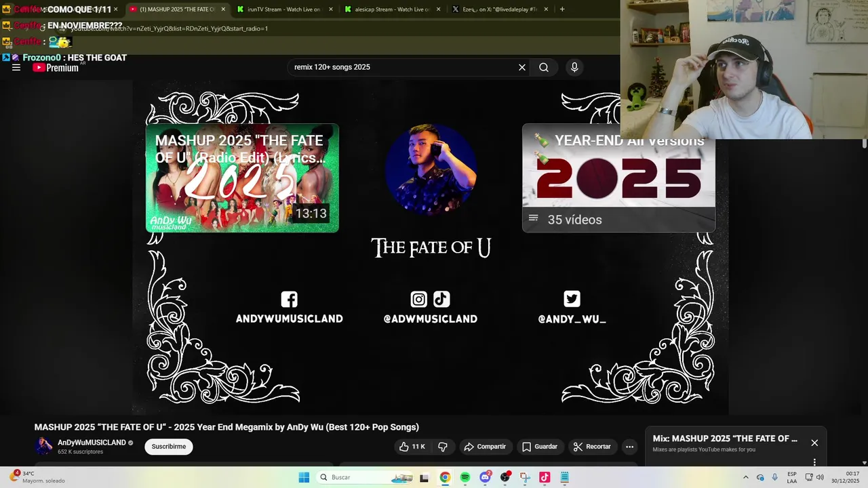Show hidden system tray icons
This screenshot has height=488, width=868.
(746, 477)
